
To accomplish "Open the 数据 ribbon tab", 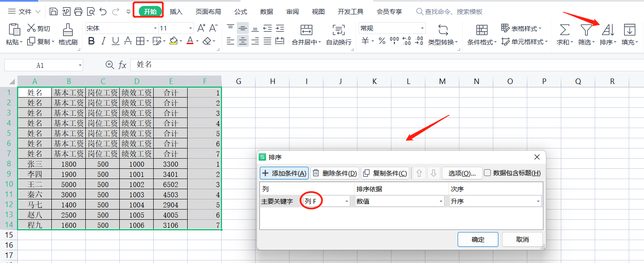I will pos(267,12).
